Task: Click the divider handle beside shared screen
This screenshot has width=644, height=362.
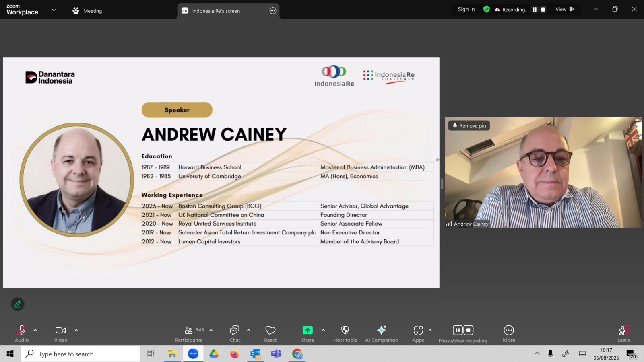Action: 442,184
